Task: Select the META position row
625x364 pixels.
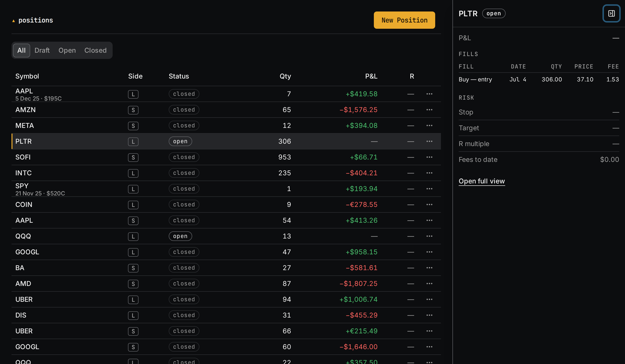Action: [226, 126]
